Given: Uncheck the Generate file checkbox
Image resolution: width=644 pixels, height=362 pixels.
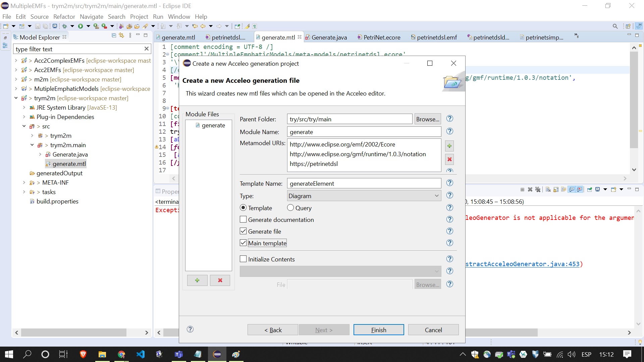Looking at the screenshot, I should click(x=243, y=231).
